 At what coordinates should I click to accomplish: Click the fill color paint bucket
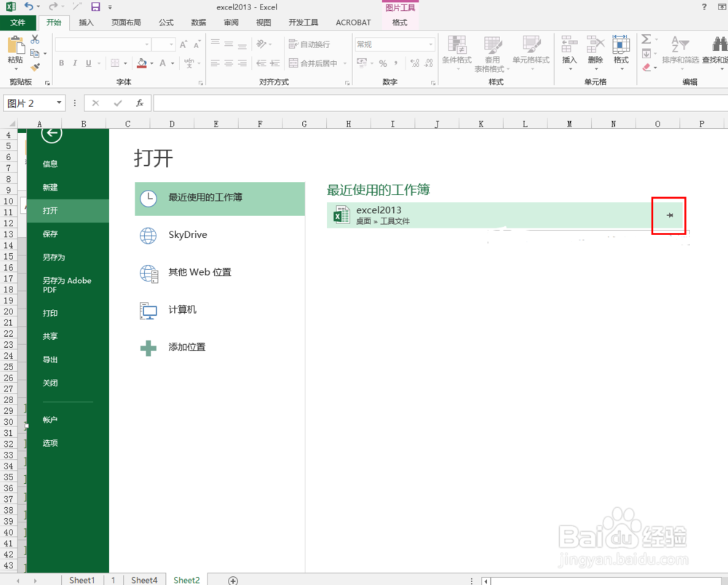(142, 63)
